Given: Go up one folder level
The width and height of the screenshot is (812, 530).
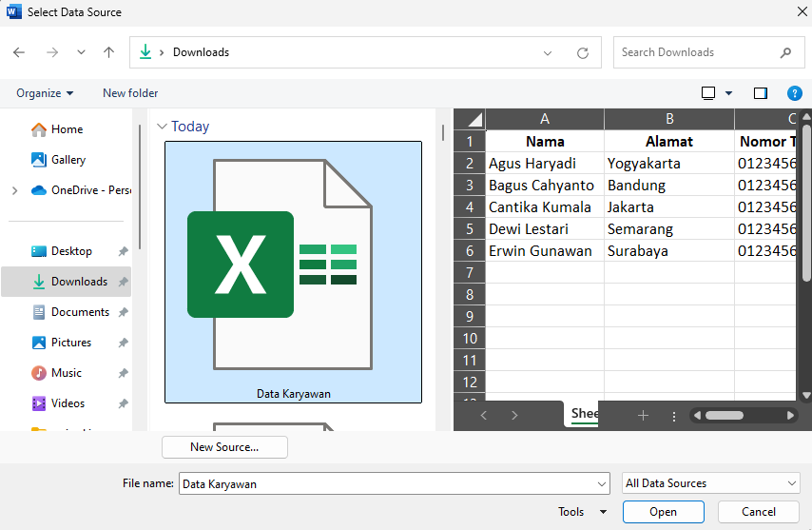Looking at the screenshot, I should 108,52.
